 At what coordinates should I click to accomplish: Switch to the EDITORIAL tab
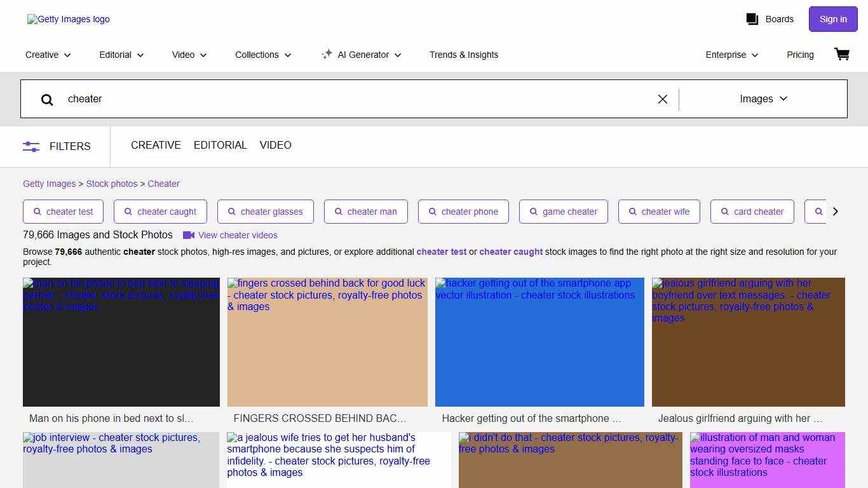[220, 146]
